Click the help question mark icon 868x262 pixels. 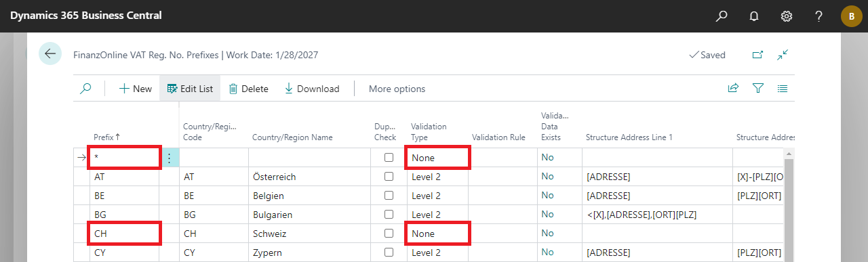click(819, 16)
